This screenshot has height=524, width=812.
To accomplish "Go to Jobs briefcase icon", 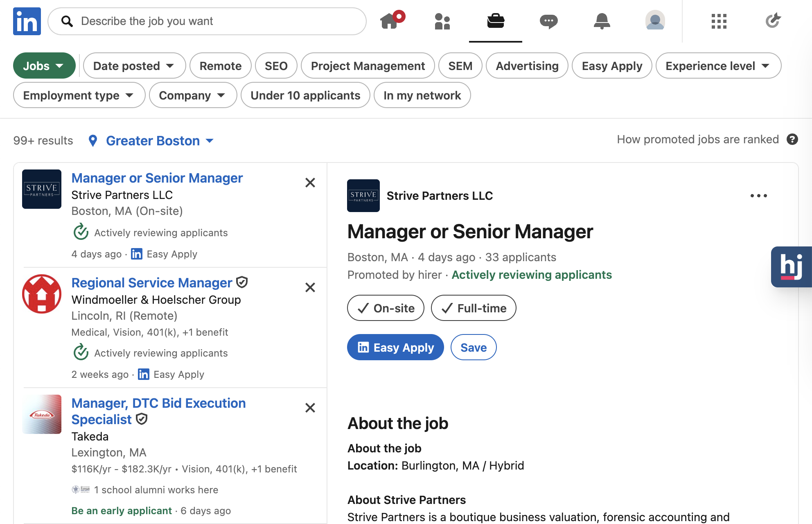I will [x=496, y=21].
